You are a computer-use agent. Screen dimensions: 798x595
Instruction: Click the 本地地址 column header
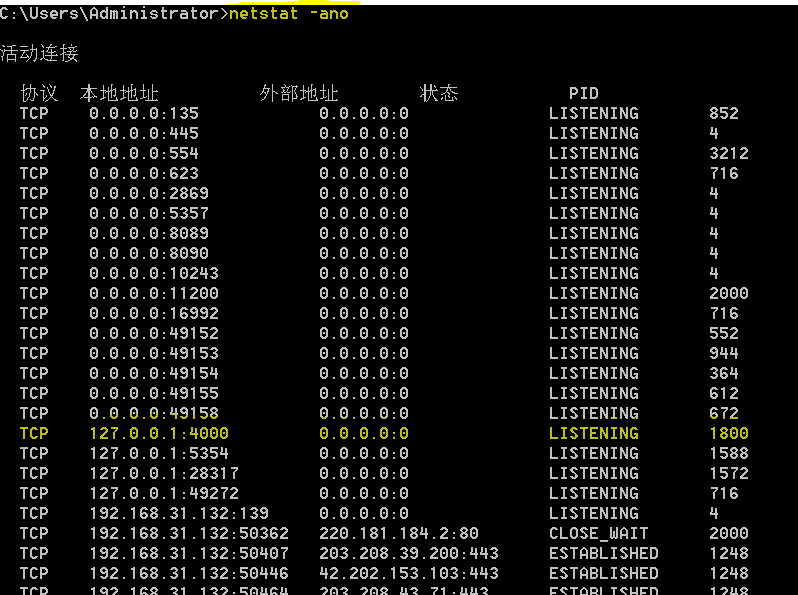point(119,94)
